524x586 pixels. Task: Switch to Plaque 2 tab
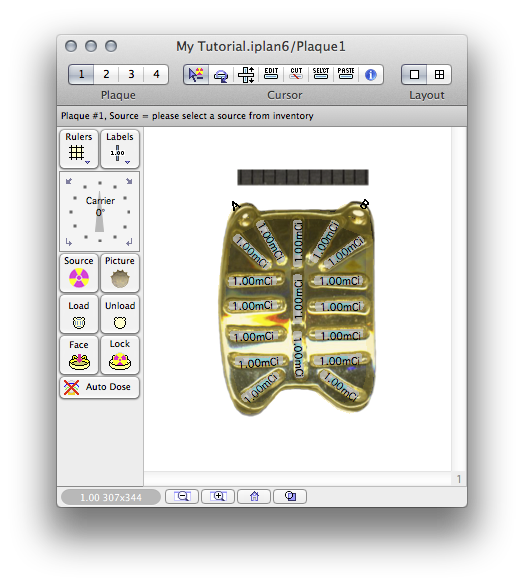click(x=106, y=74)
